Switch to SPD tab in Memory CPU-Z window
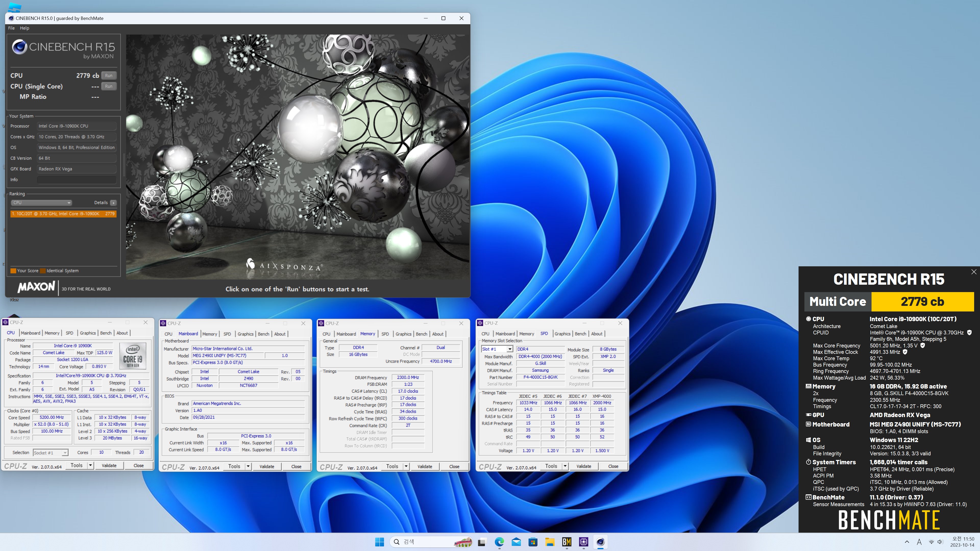This screenshot has height=551, width=980. coord(385,334)
